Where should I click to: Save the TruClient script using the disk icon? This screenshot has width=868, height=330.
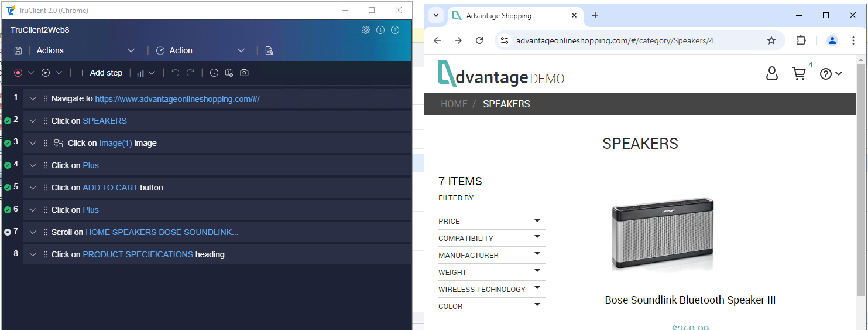[x=18, y=50]
